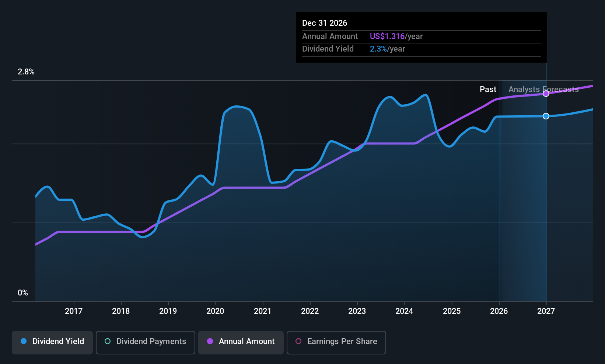This screenshot has width=605, height=364.
Task: Click the purple Annual Amount data point marker
Action: (546, 94)
